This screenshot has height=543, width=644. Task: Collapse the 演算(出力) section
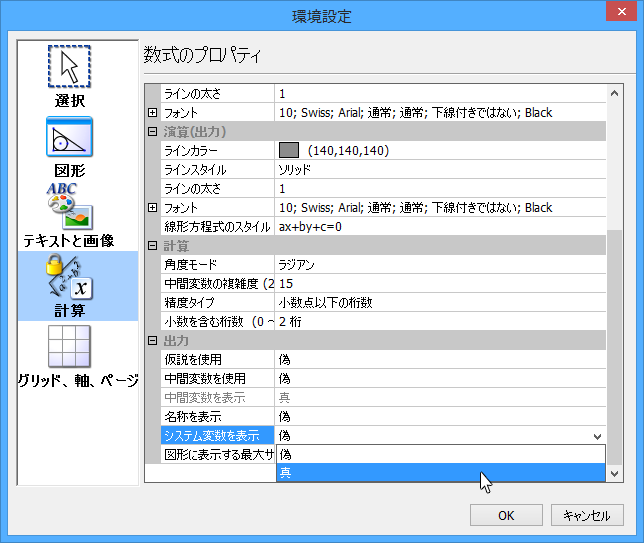(153, 131)
